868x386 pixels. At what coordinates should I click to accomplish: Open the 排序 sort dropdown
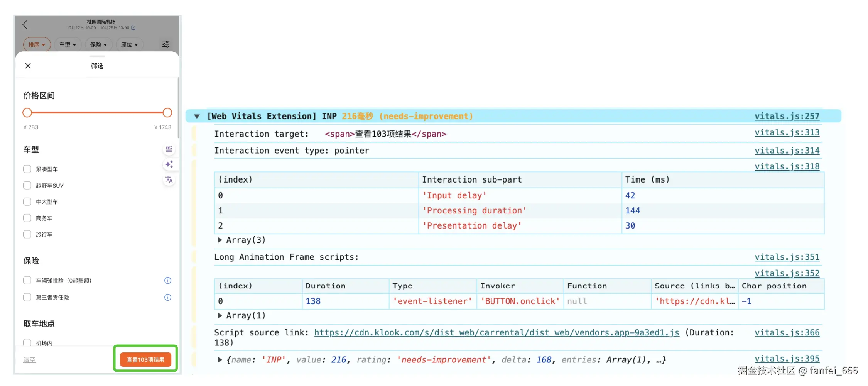pos(37,45)
